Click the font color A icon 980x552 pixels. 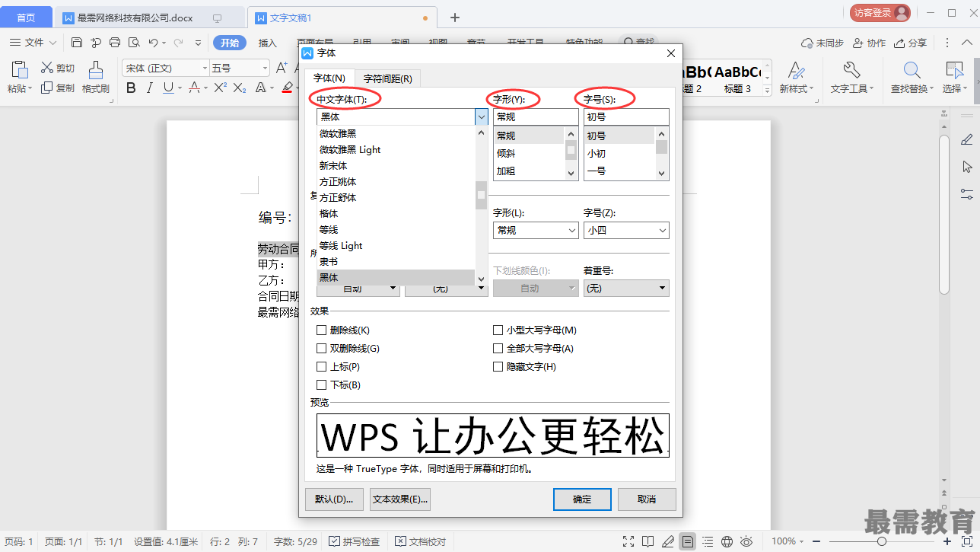[194, 88]
